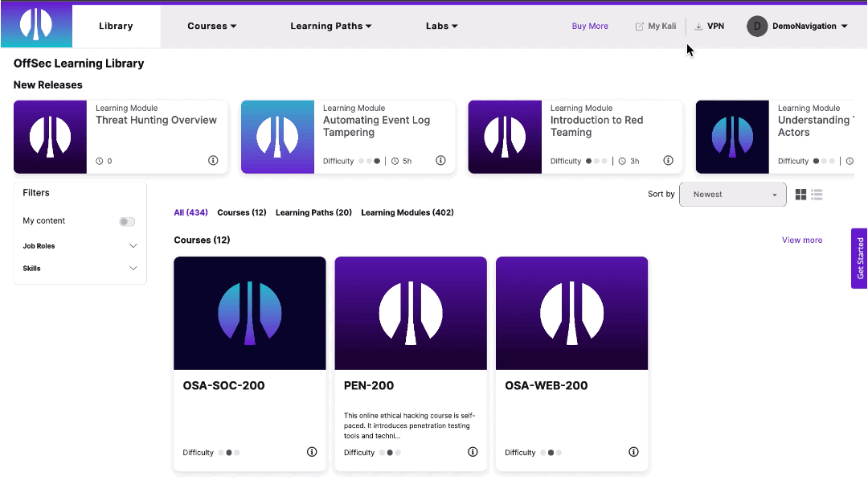Click View more for Courses
The height and width of the screenshot is (489, 868).
pos(801,240)
